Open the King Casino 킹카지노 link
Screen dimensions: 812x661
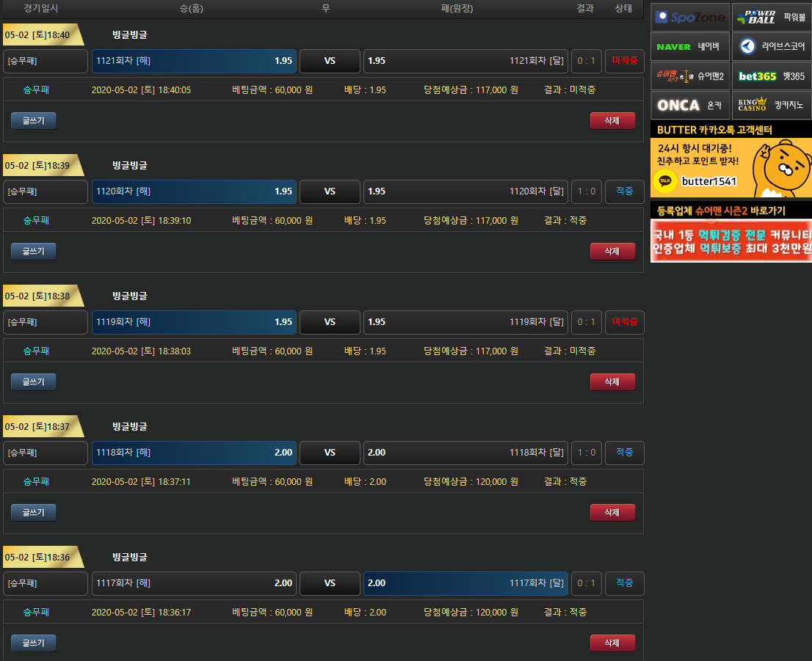pyautogui.click(x=772, y=105)
